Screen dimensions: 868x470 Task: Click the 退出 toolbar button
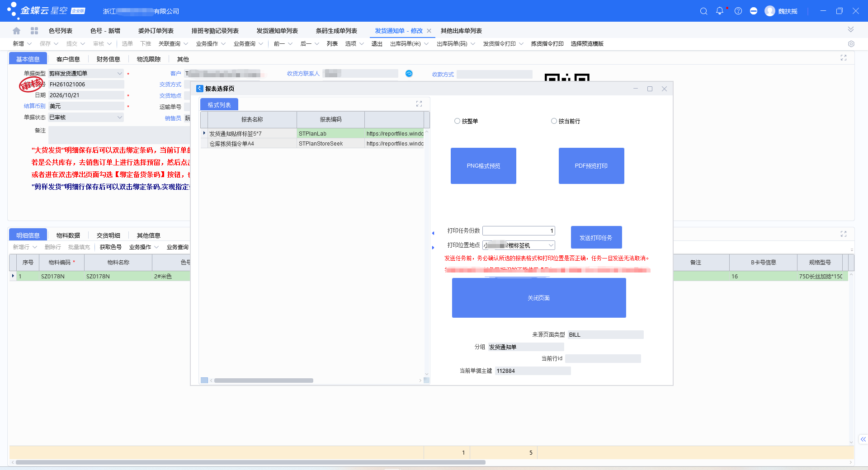point(377,44)
